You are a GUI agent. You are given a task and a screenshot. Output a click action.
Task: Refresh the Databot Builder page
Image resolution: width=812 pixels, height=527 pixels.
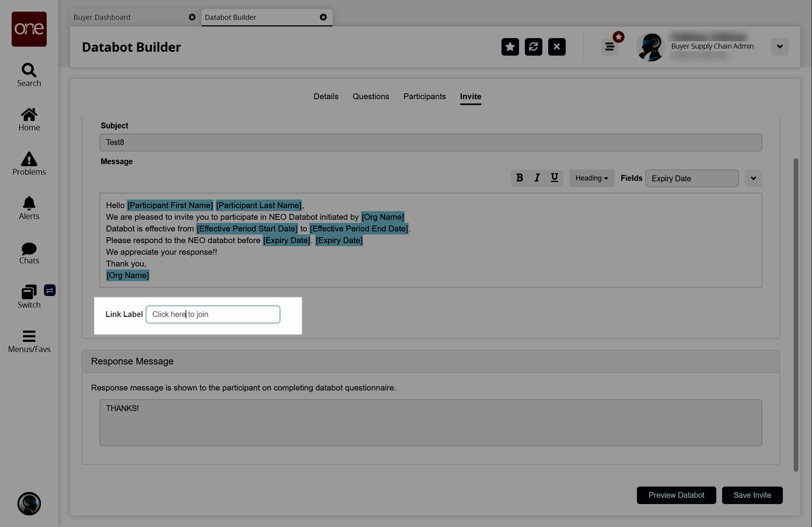[x=533, y=47]
